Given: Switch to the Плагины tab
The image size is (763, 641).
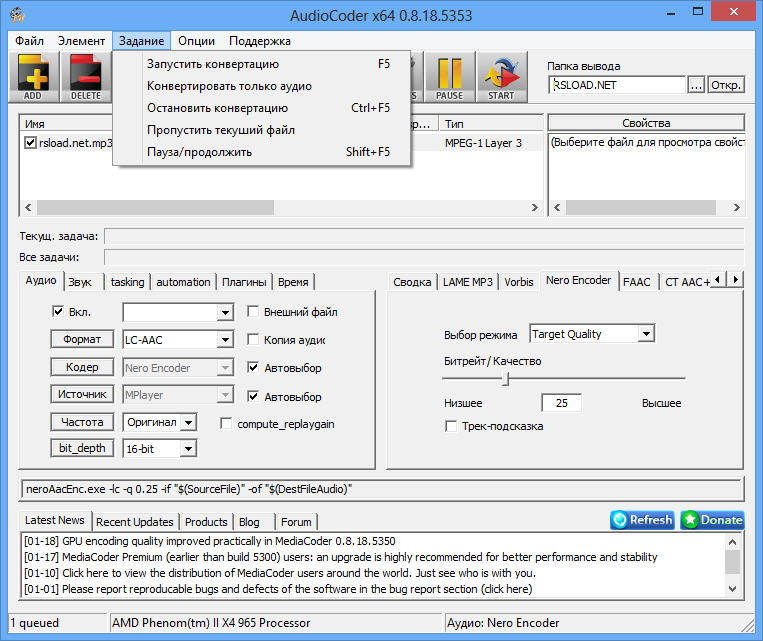Looking at the screenshot, I should click(244, 282).
